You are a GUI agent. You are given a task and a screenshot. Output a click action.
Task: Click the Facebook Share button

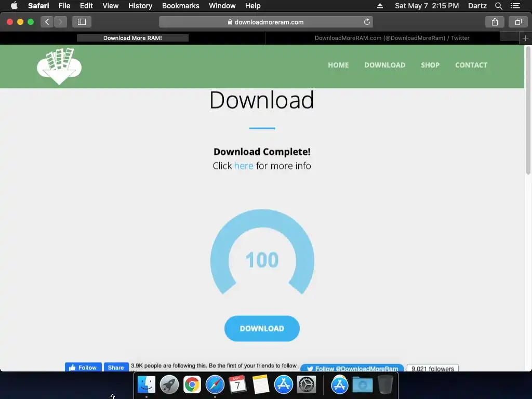pos(116,367)
